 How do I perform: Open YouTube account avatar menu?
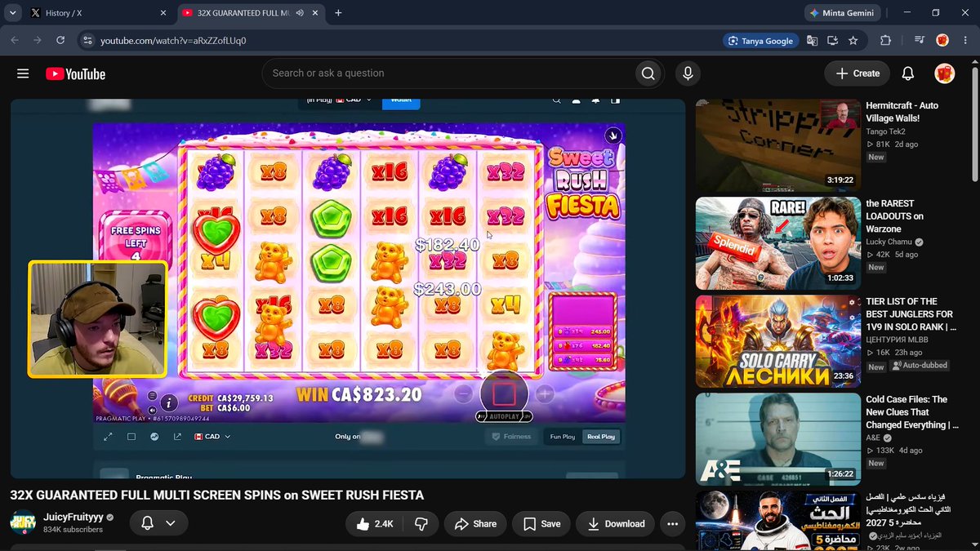[x=944, y=73]
